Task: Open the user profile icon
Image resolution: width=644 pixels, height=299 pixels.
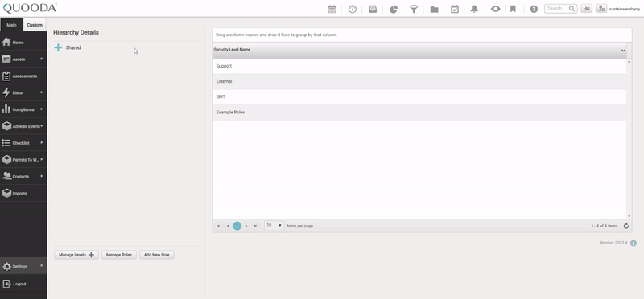Action: 601,9
